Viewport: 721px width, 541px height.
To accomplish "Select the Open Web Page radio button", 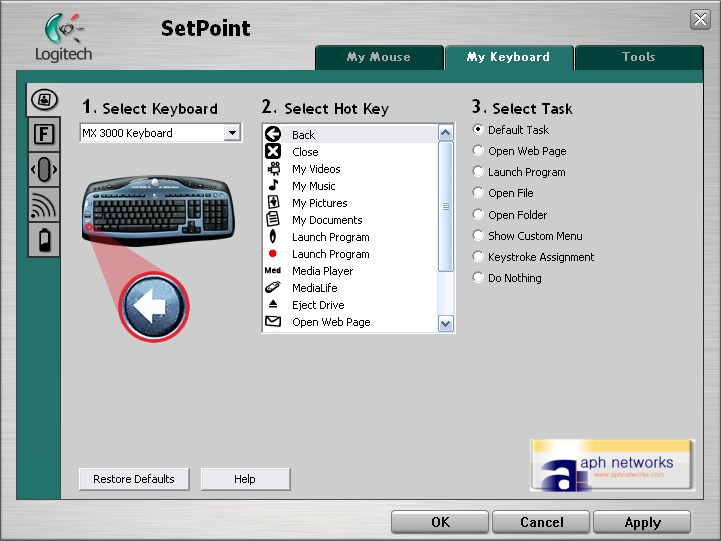I will [x=478, y=151].
